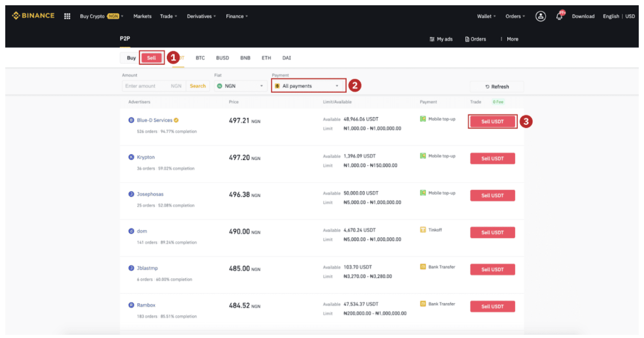
Task: Click Sell USDT for Jblastmp
Action: 492,270
